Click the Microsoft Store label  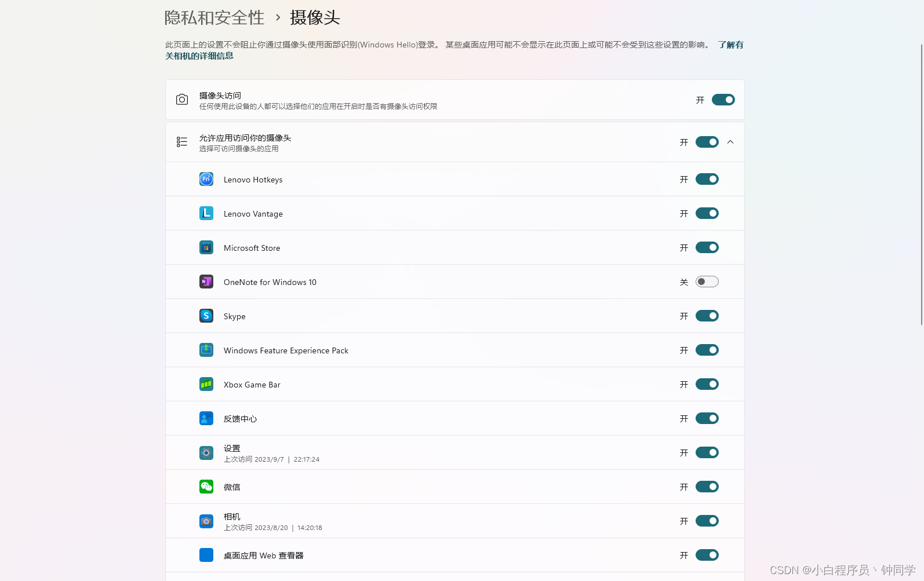tap(252, 248)
